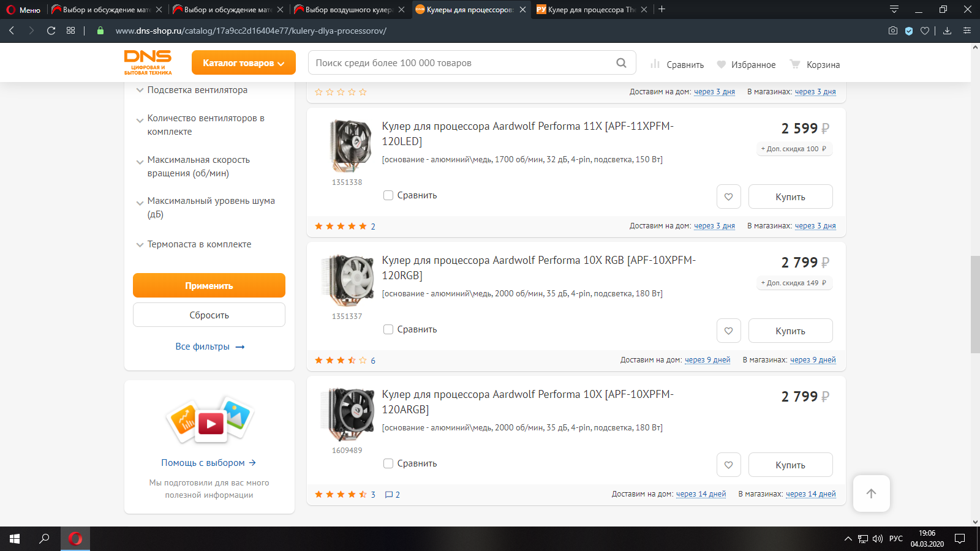Check Сравнить for Aardwolf Performa 10X RGB
Viewport: 980px width, 551px height.
click(x=388, y=329)
